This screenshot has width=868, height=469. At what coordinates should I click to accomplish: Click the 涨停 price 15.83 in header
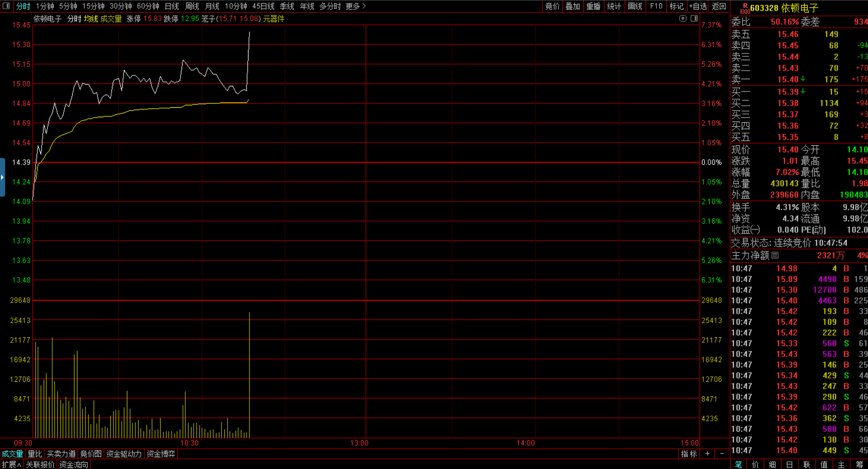(x=152, y=19)
